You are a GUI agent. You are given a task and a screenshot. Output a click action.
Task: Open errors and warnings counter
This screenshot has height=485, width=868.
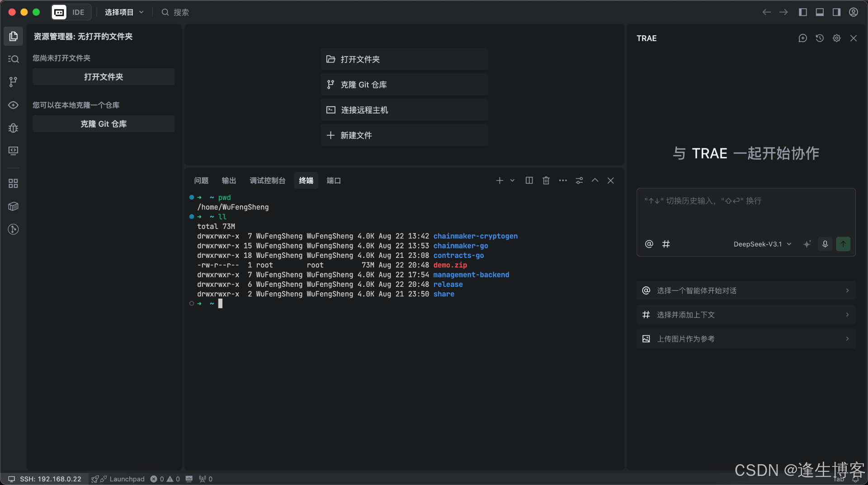click(165, 479)
